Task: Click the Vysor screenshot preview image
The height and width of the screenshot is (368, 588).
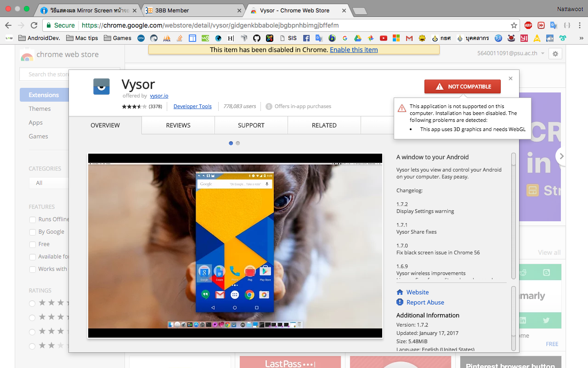Action: (x=235, y=246)
